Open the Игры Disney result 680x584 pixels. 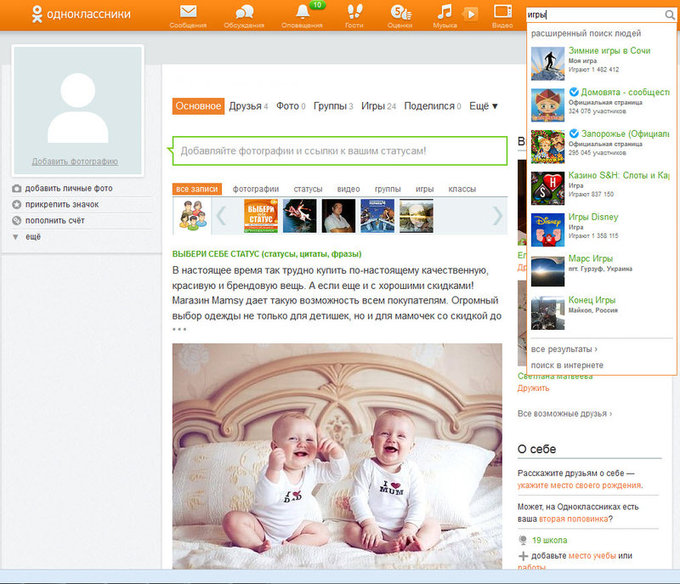[593, 217]
